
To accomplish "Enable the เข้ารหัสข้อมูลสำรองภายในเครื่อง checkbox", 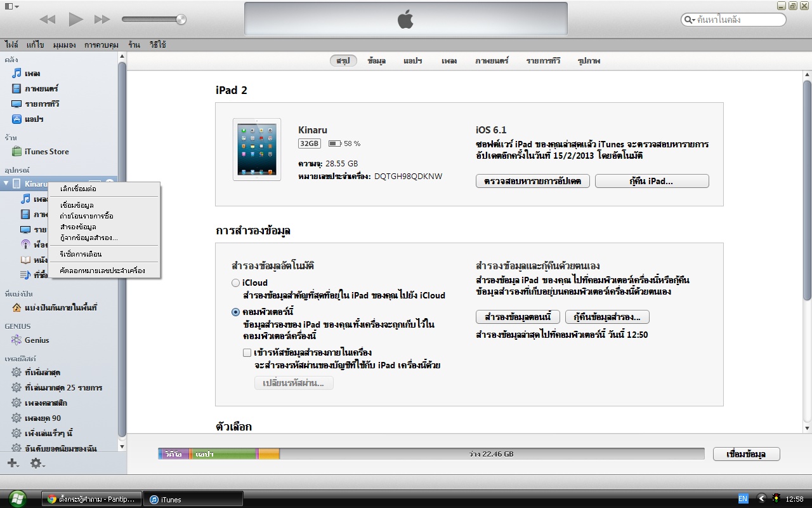I will click(247, 352).
